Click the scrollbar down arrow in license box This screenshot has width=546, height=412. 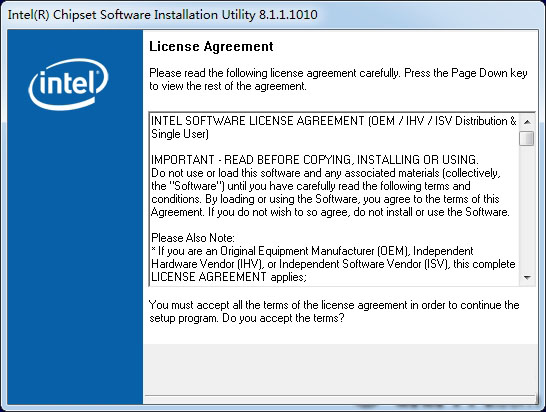pos(527,278)
